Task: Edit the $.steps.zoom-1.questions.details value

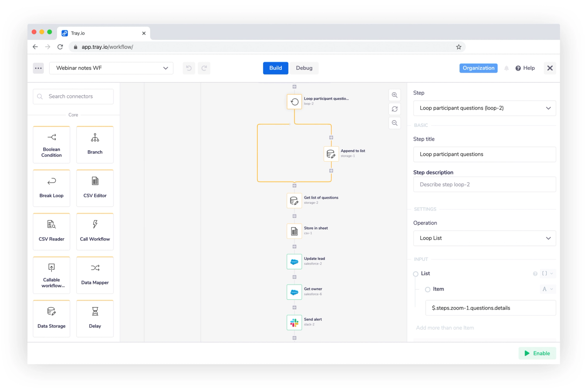Action: pos(490,308)
